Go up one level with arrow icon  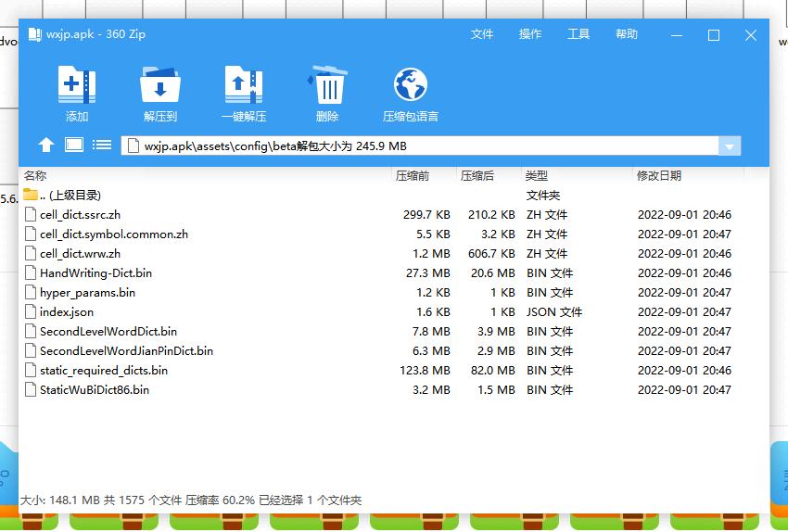tap(46, 146)
